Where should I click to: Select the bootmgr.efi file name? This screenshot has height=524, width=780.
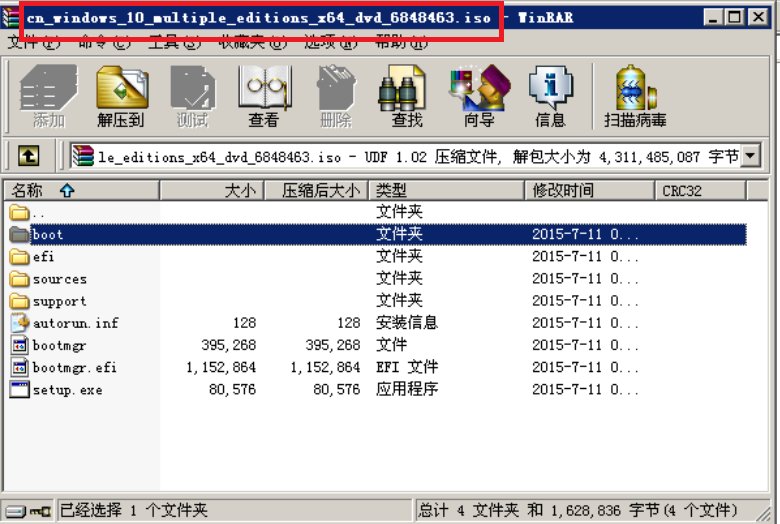click(x=75, y=368)
